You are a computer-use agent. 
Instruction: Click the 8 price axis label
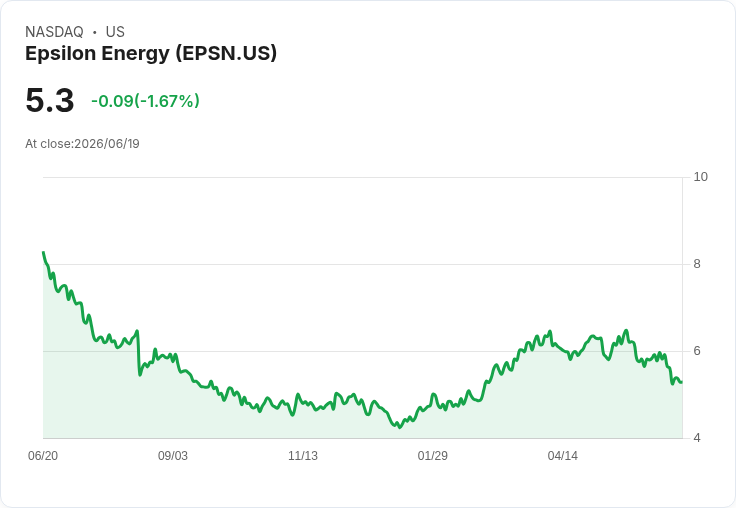697,264
